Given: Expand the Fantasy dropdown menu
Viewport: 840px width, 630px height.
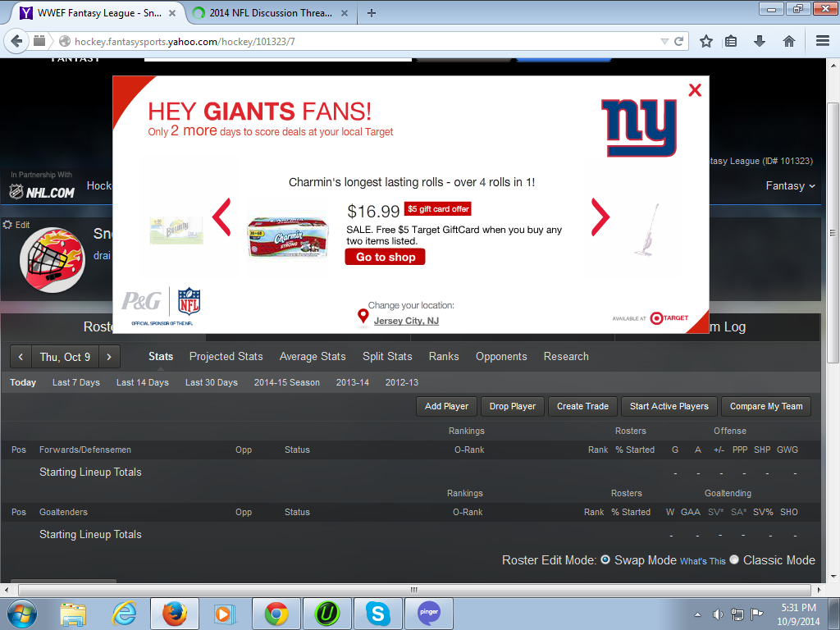Looking at the screenshot, I should [x=791, y=186].
